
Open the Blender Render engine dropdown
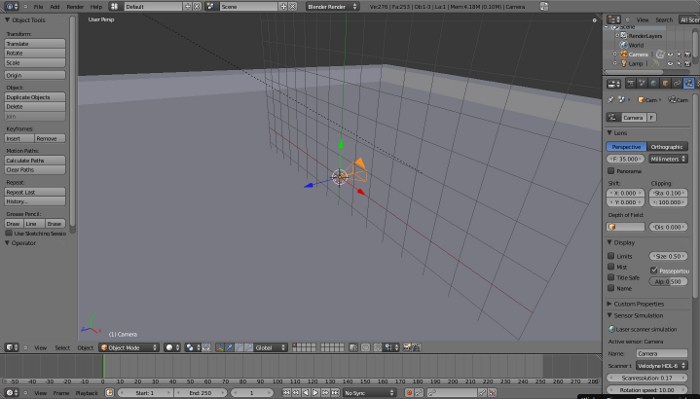tap(333, 7)
